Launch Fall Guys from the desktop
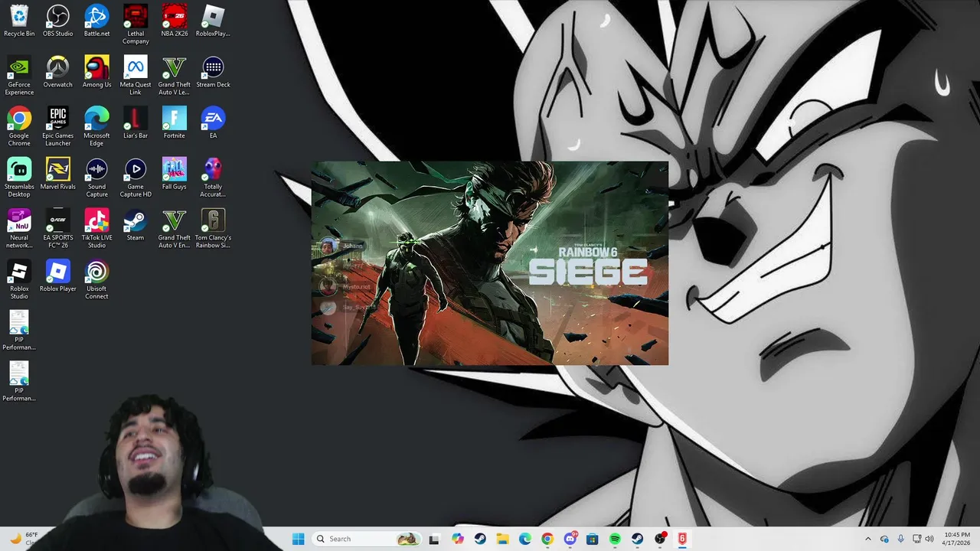980x551 pixels. click(175, 174)
